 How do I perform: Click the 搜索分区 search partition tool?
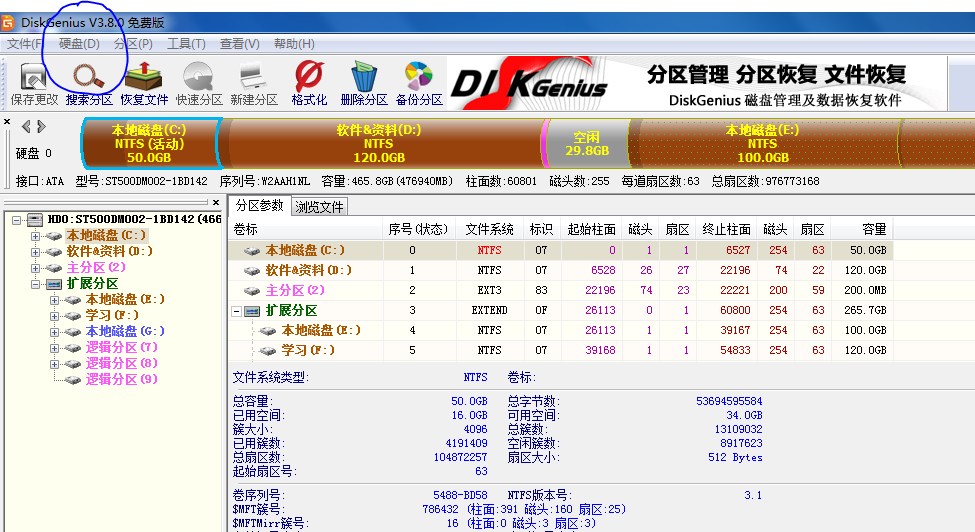click(89, 84)
